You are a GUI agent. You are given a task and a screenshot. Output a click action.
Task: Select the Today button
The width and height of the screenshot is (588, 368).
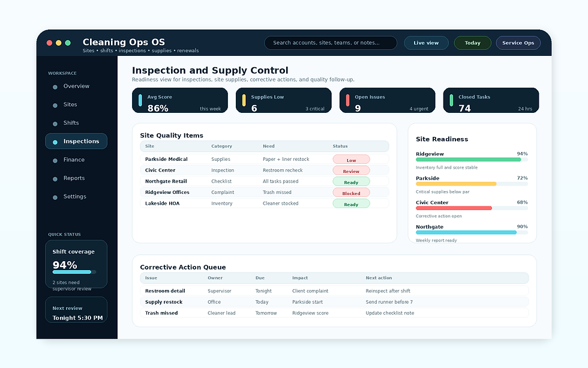[x=473, y=43]
